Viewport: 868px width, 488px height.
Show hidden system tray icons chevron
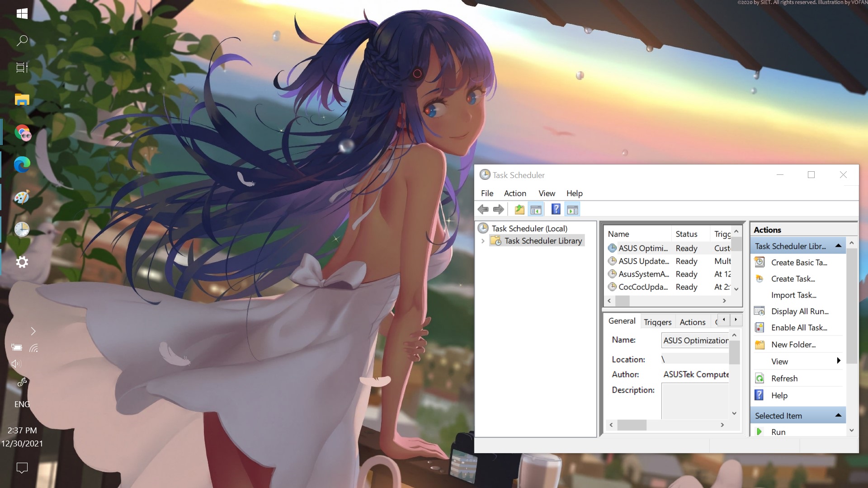[x=33, y=331]
